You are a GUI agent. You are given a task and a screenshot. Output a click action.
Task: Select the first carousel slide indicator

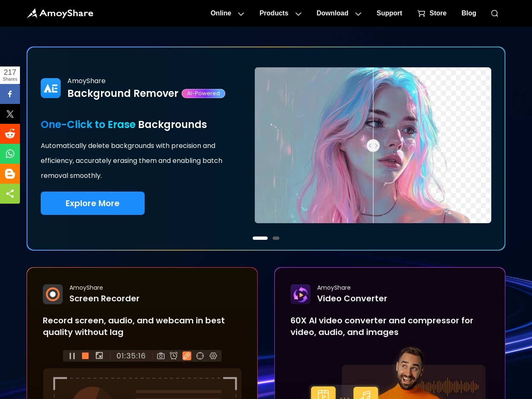point(260,238)
